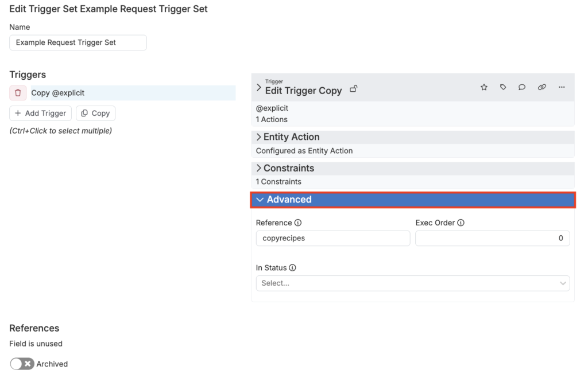Screen dimensions: 588x378
Task: Open the In Status select dropdown
Action: point(412,283)
